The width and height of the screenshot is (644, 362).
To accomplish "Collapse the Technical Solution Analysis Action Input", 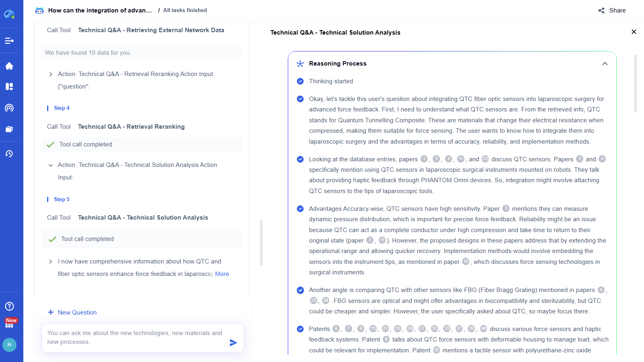I will pyautogui.click(x=51, y=165).
